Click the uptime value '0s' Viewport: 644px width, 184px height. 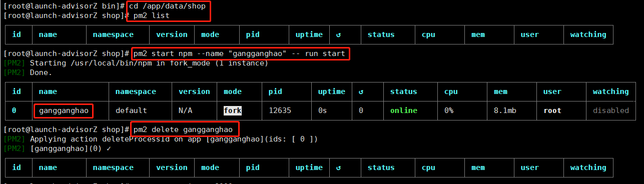pos(322,110)
